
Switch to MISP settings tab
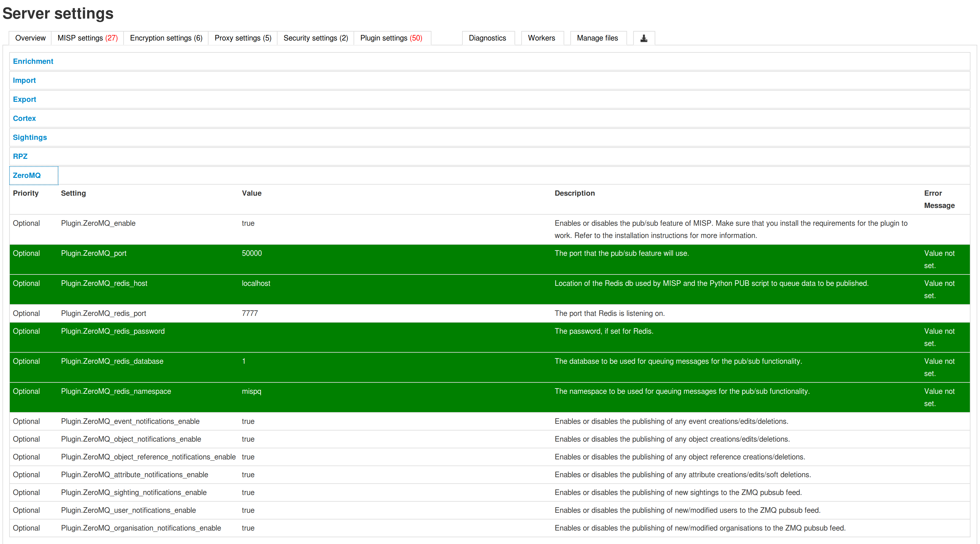(87, 38)
